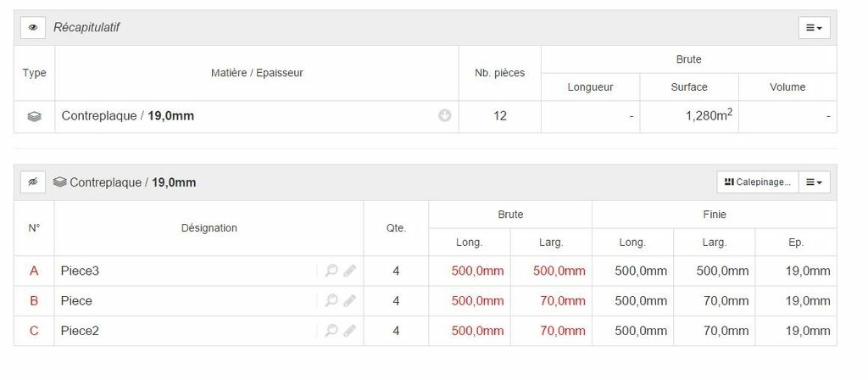The width and height of the screenshot is (868, 380).
Task: Click the magnifier icon for Piece
Action: tap(331, 301)
